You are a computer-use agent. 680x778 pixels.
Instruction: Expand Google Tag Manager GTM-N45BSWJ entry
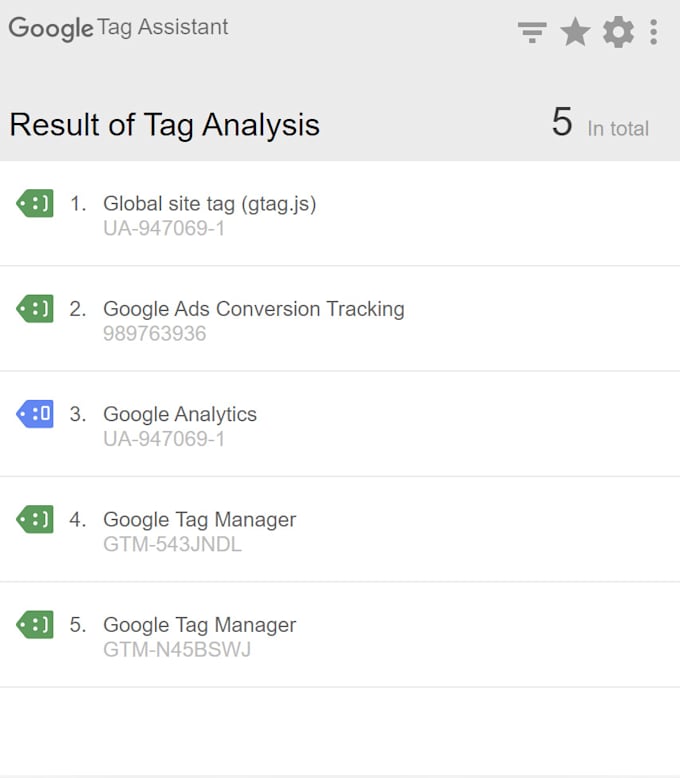click(x=200, y=625)
